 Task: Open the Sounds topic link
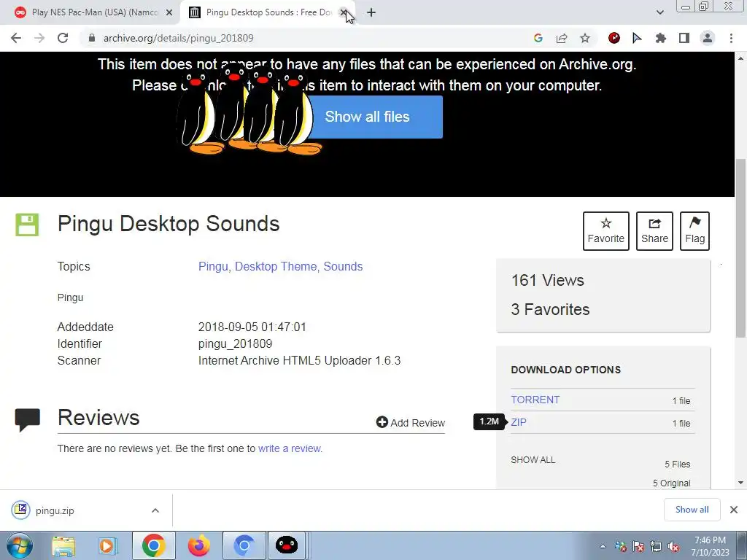(343, 267)
